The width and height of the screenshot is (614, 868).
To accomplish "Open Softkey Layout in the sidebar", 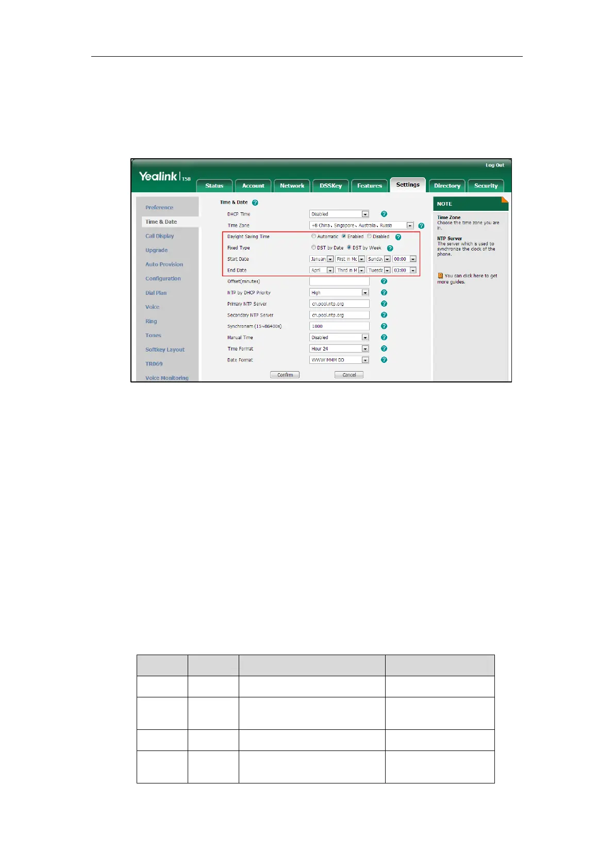I will pos(165,349).
